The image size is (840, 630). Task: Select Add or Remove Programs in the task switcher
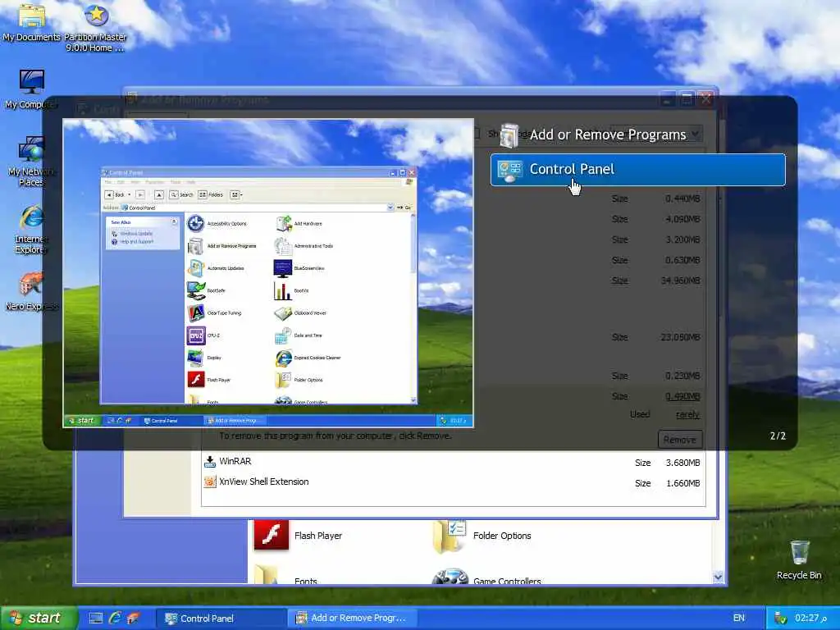(x=594, y=135)
